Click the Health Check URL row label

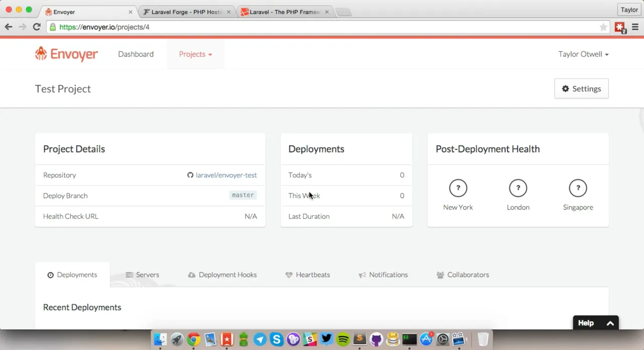click(71, 216)
